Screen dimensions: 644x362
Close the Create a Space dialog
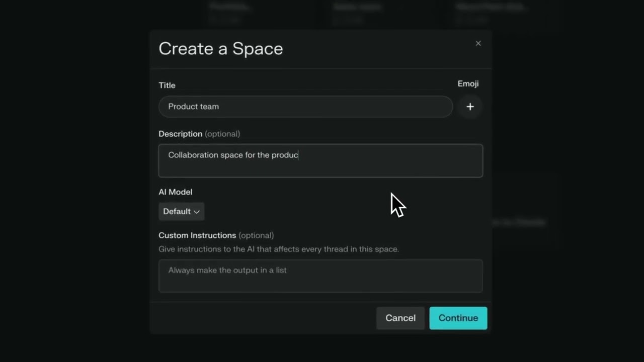tap(478, 43)
